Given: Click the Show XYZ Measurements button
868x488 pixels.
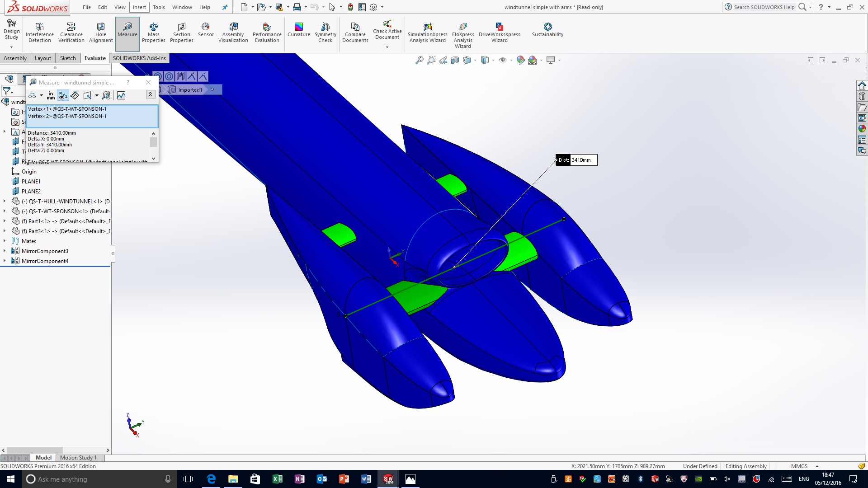Looking at the screenshot, I should pos(63,95).
